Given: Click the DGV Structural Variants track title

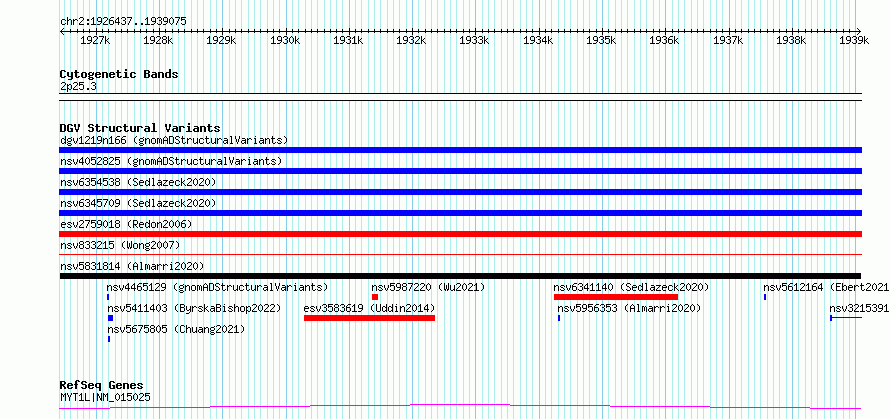Looking at the screenshot, I should pos(140,128).
